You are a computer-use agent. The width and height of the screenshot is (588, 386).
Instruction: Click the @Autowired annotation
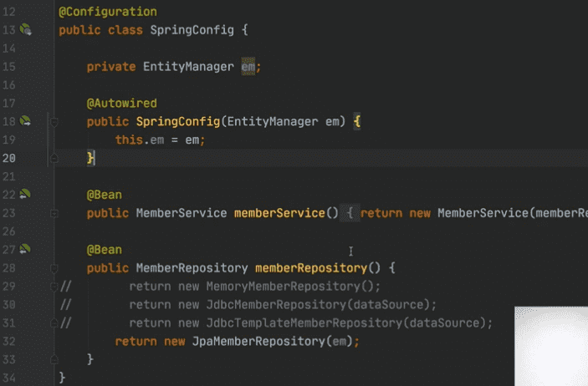(x=121, y=103)
